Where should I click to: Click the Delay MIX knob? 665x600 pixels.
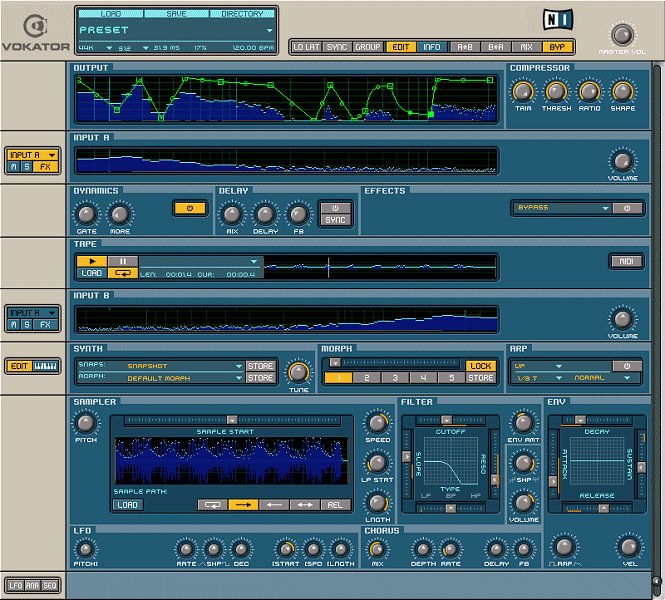point(232,215)
